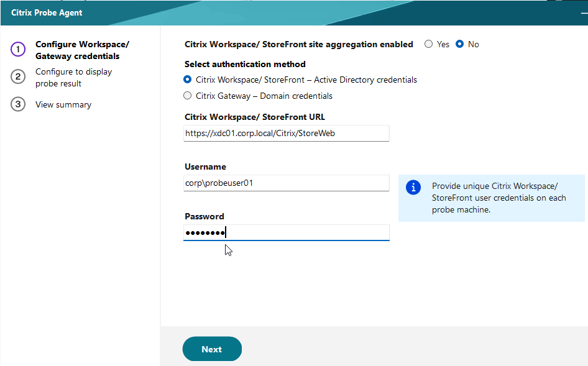
Task: Focus the Password input field
Action: point(287,232)
